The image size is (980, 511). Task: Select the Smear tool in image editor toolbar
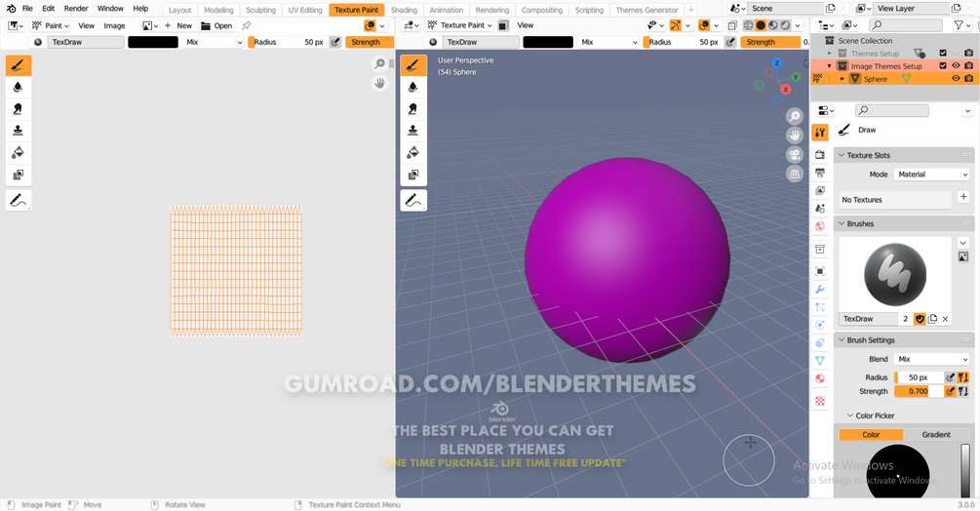tap(19, 109)
